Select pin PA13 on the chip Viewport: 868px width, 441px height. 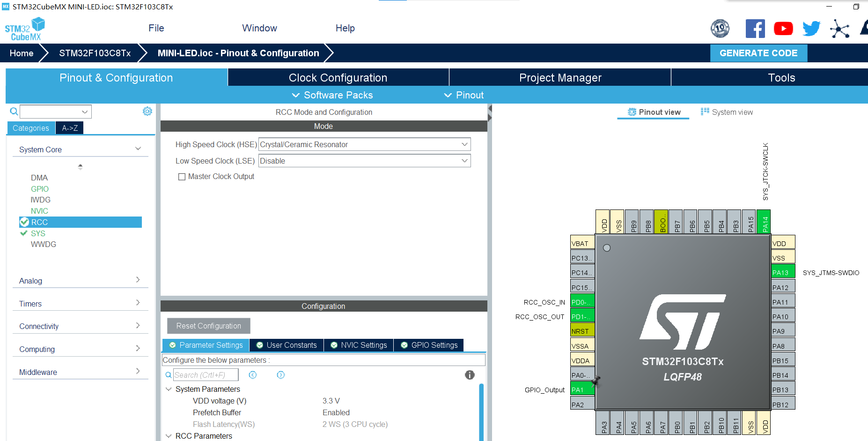click(783, 272)
